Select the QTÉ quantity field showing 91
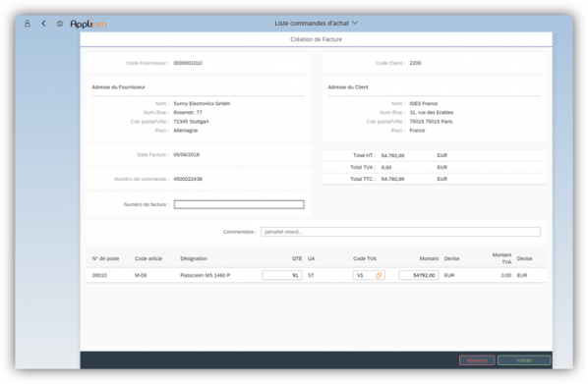Image resolution: width=588 pixels, height=384 pixels. pyautogui.click(x=282, y=275)
